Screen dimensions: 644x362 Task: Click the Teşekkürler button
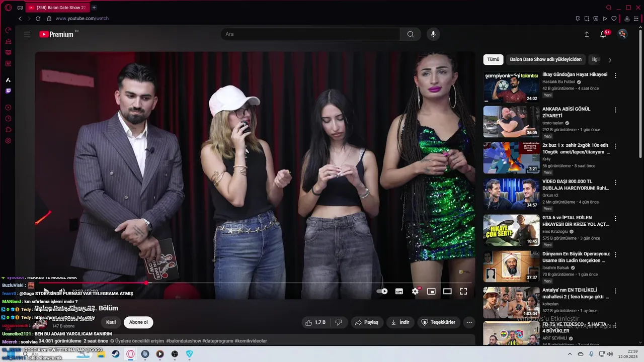pos(438,322)
